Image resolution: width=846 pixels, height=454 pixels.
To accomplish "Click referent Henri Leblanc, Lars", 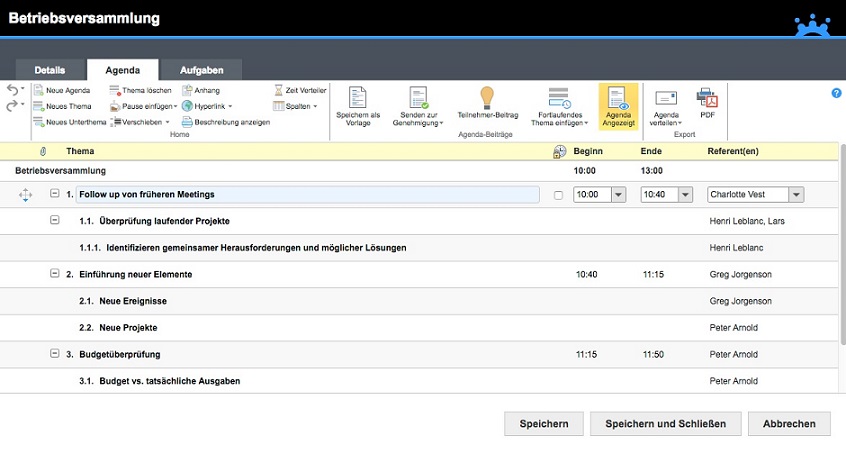I will (x=747, y=221).
